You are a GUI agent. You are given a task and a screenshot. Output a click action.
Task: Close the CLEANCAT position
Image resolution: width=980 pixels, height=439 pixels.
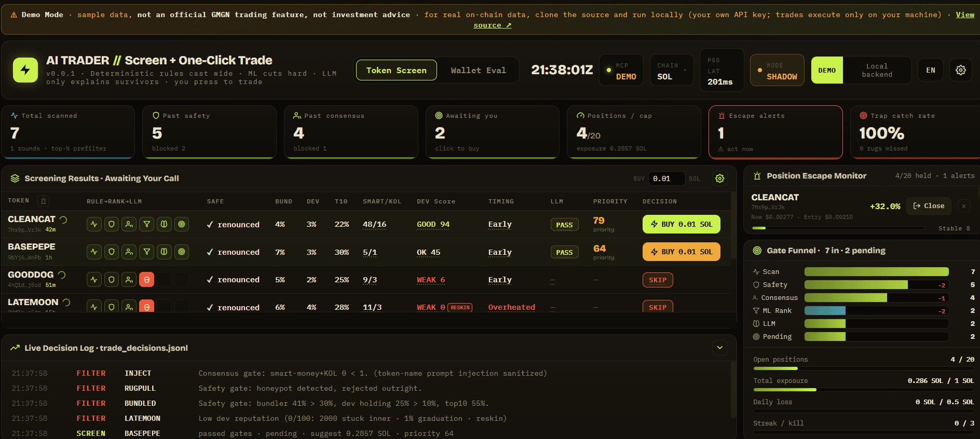[929, 206]
